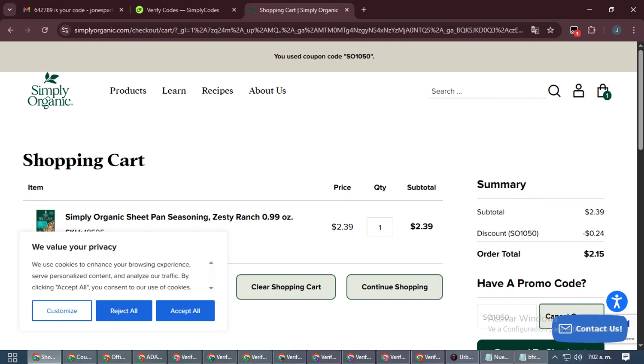Open the 'Offi...' Chrome taskbar window
This screenshot has width=644, height=364.
pos(115,357)
